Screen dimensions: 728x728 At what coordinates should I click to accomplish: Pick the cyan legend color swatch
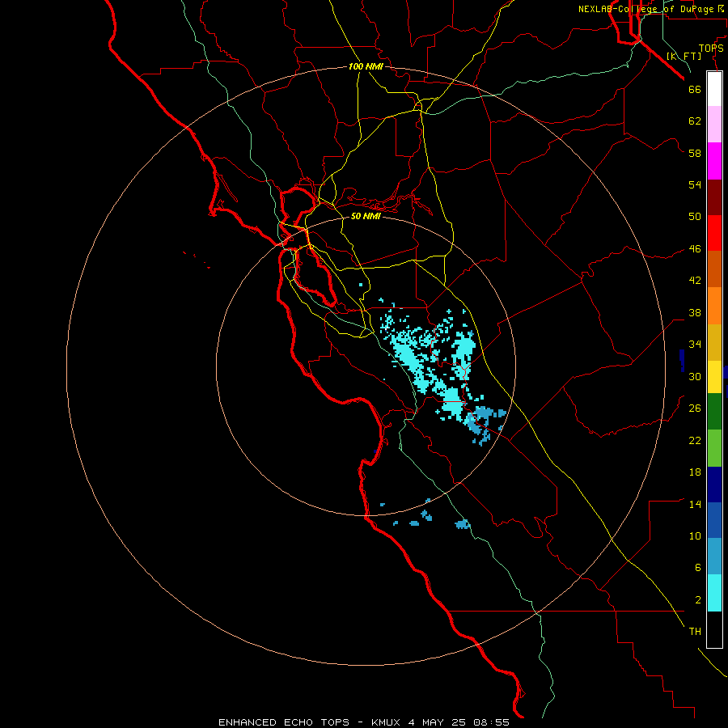coord(714,593)
